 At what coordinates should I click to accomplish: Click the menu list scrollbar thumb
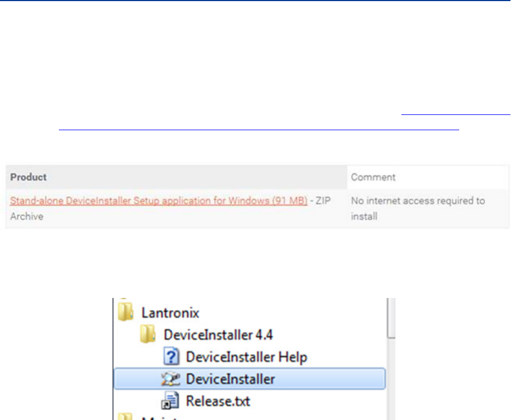(391, 319)
